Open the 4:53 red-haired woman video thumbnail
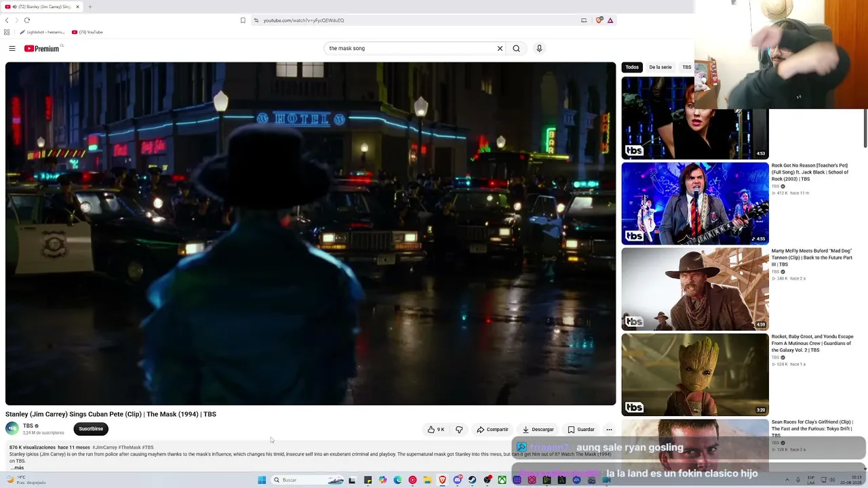868x488 pixels. click(695, 118)
